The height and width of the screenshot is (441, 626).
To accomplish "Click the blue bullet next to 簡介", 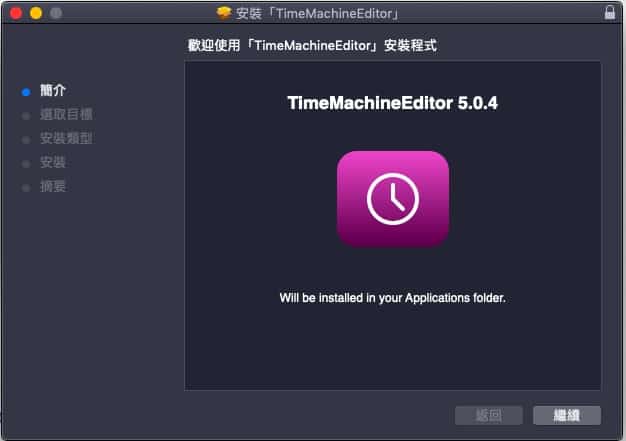I will point(26,92).
